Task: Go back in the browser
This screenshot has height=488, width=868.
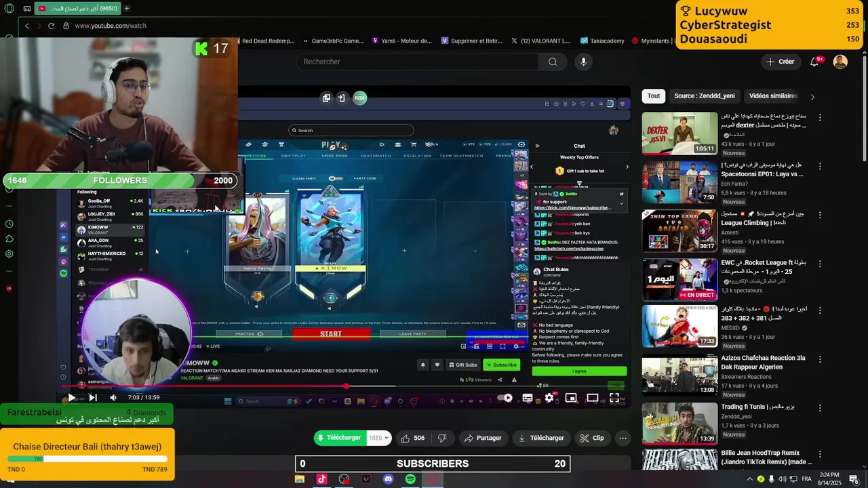Action: point(27,26)
